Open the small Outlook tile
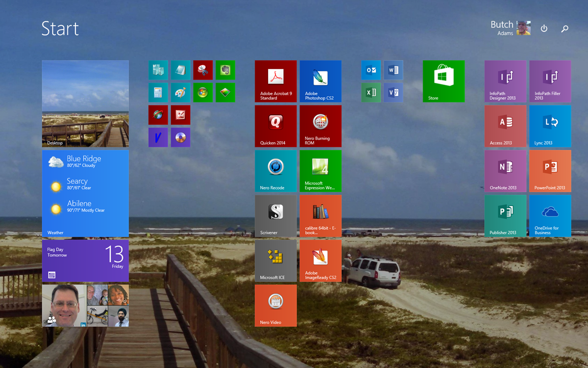Viewport: 588px width, 368px height. (x=371, y=70)
